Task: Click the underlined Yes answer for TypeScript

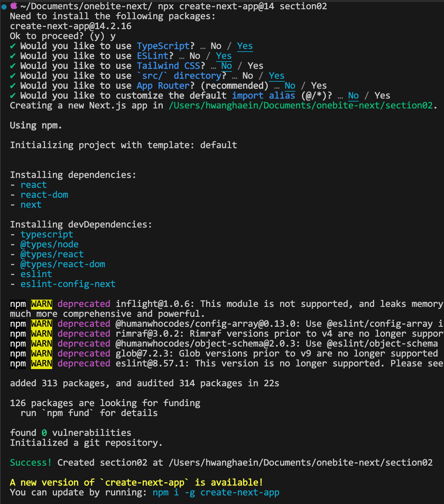Action: pyautogui.click(x=245, y=46)
